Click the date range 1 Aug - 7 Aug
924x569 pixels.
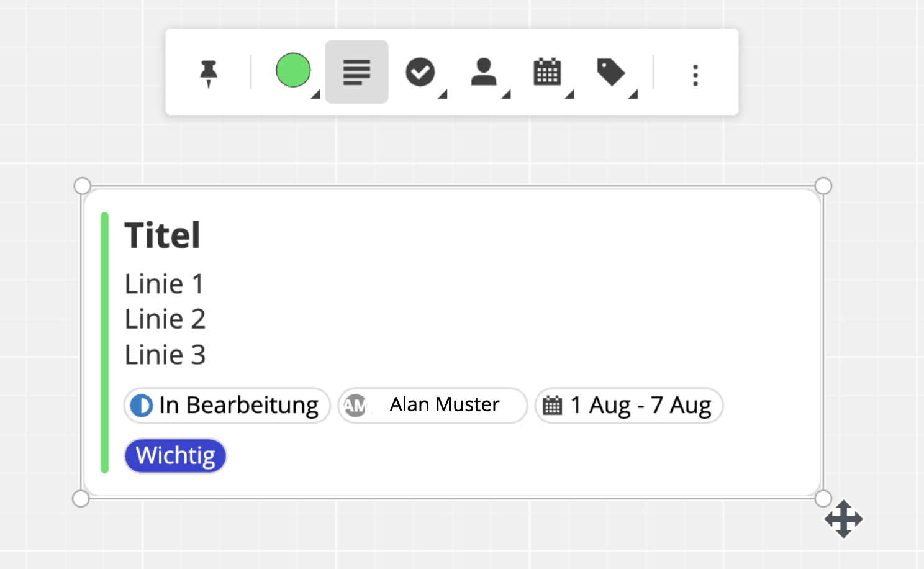coord(628,405)
